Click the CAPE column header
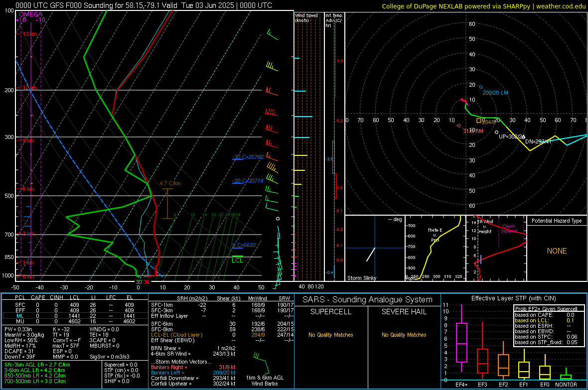588x390 pixels. click(38, 297)
